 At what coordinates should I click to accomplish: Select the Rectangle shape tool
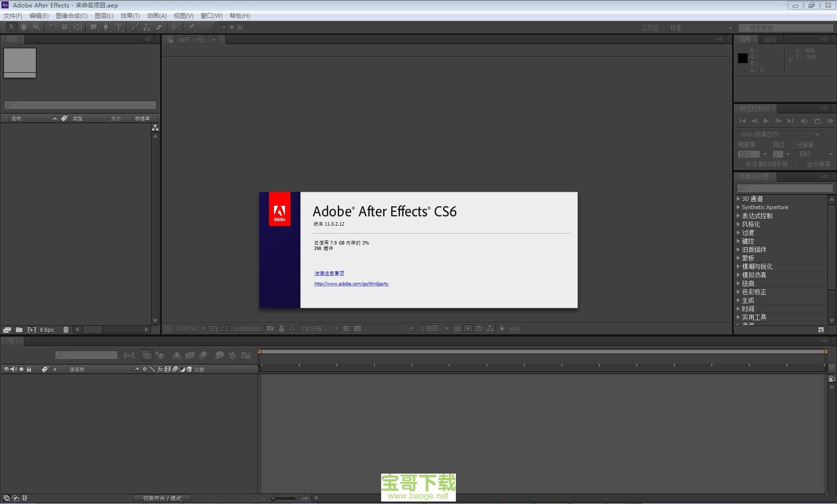point(94,27)
